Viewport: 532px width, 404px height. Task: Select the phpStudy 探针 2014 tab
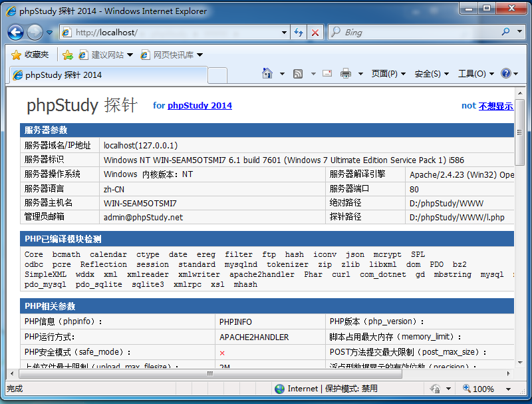[108, 75]
